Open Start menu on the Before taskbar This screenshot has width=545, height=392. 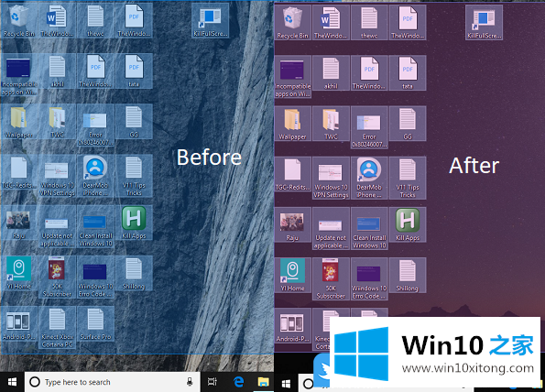(12, 382)
